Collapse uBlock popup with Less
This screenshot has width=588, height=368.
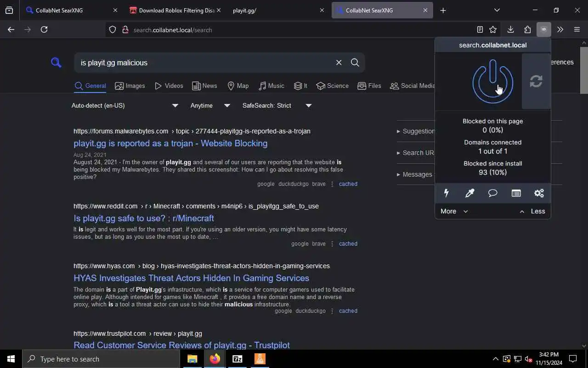(x=532, y=211)
